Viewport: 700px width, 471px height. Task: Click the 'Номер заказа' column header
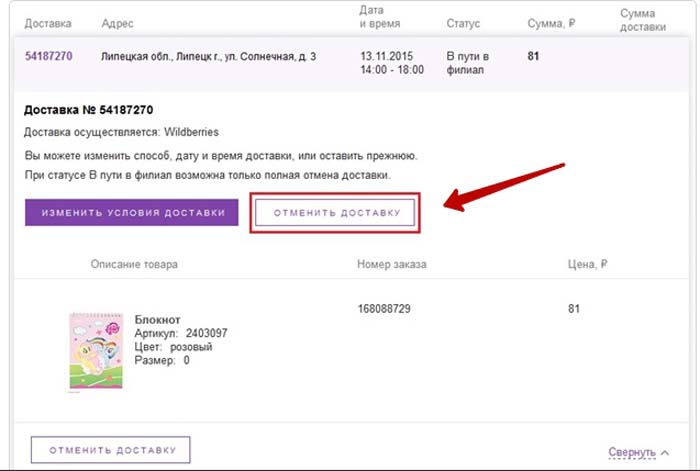tap(392, 264)
